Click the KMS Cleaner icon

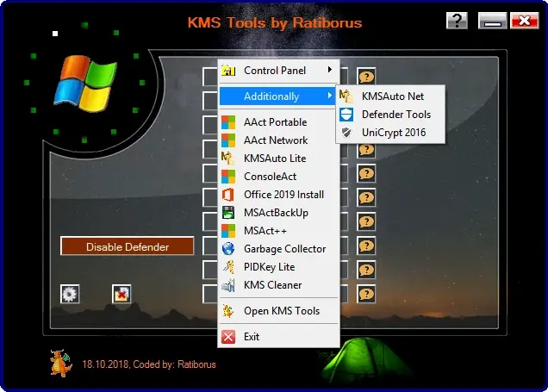(x=228, y=285)
